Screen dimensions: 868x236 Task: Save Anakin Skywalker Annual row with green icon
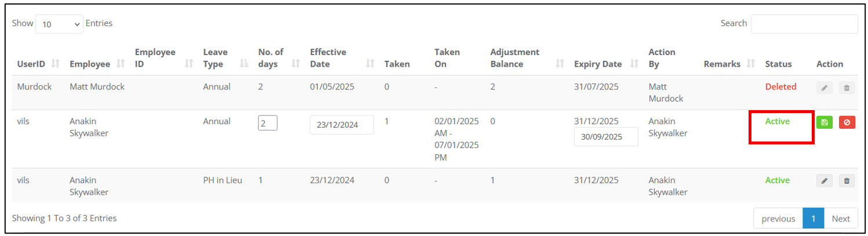pos(825,122)
